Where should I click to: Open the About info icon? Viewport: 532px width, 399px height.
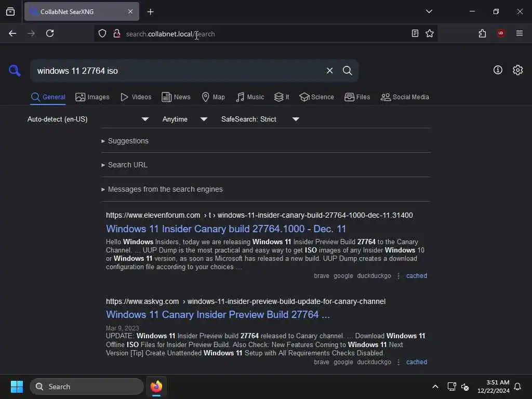(498, 70)
